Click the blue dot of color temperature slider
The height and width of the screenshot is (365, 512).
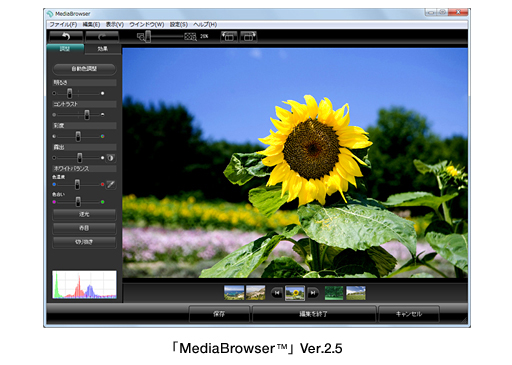(54, 184)
